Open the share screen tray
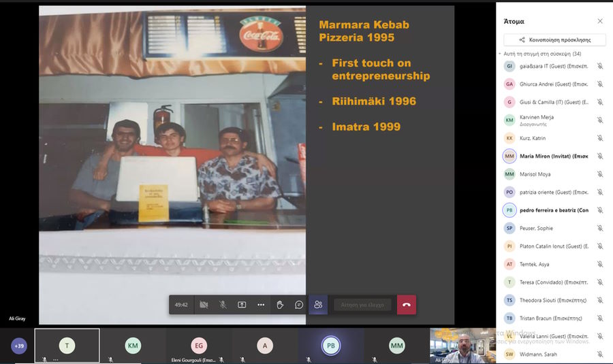Screen dimensions: 613x364 (242, 305)
